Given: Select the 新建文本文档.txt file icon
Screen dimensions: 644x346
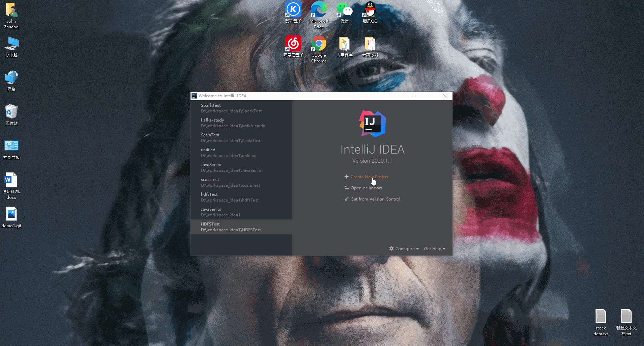Looking at the screenshot, I should pyautogui.click(x=626, y=322).
